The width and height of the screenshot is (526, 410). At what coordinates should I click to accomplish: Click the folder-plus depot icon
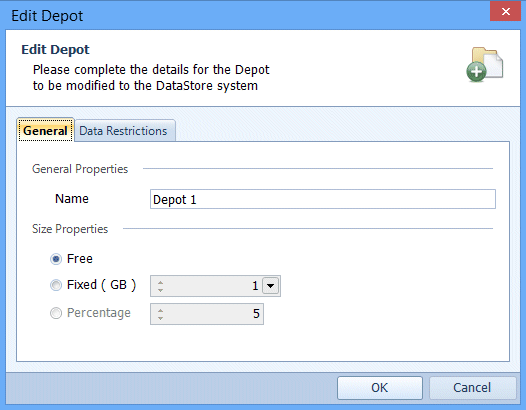pos(484,64)
